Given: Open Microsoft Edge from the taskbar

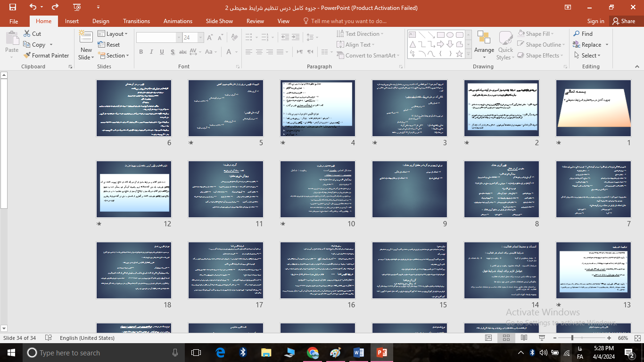Looking at the screenshot, I should (220, 353).
